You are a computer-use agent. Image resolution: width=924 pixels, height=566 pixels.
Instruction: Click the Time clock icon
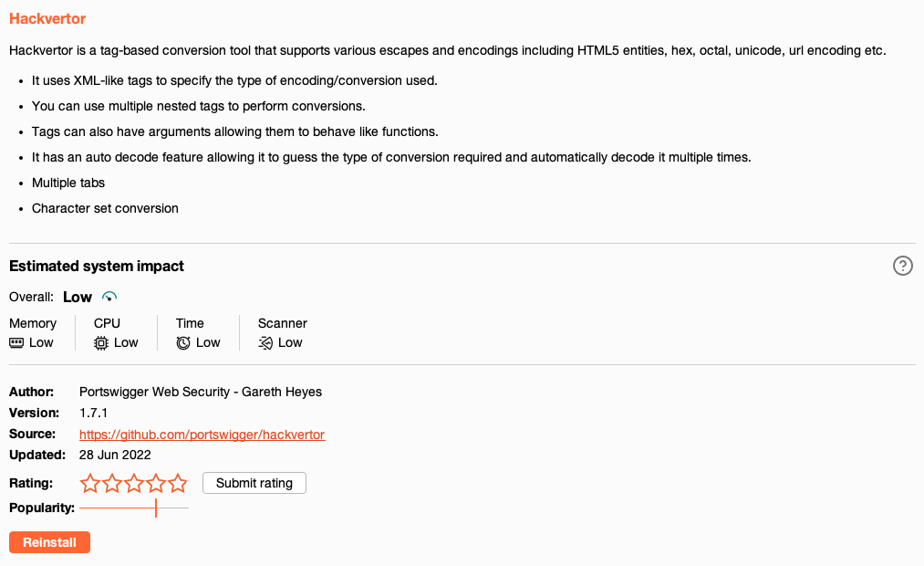[183, 342]
